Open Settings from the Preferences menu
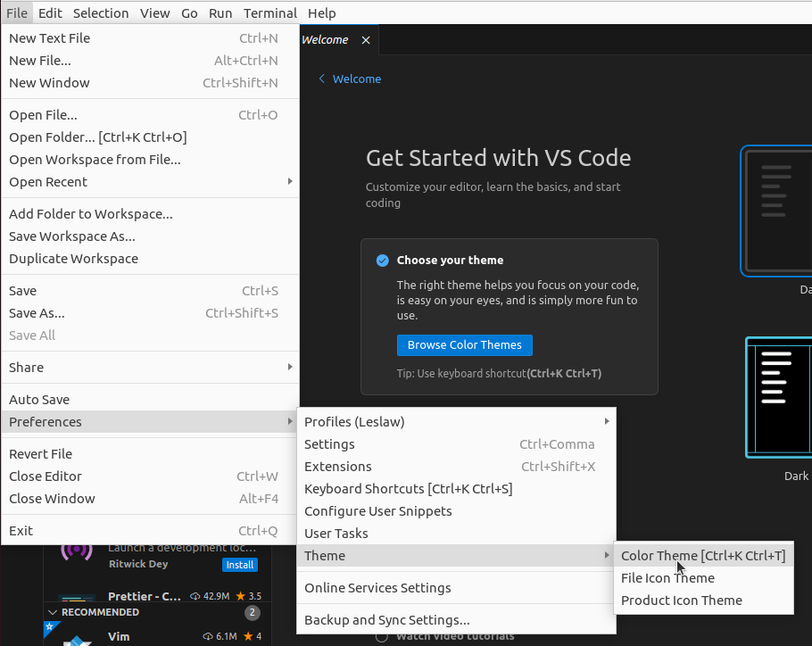Viewport: 812px width, 646px height. click(456, 444)
